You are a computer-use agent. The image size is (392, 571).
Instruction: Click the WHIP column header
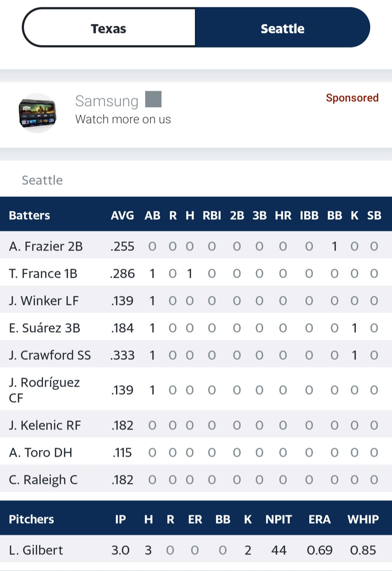(x=363, y=519)
